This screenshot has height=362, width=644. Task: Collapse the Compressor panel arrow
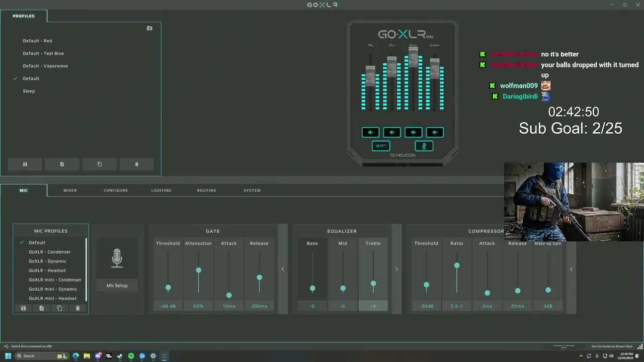[571, 269]
